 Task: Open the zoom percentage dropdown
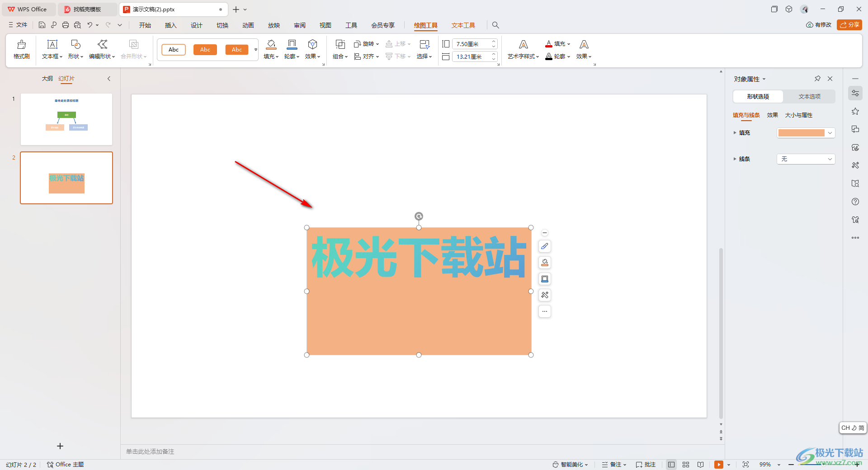coord(779,465)
